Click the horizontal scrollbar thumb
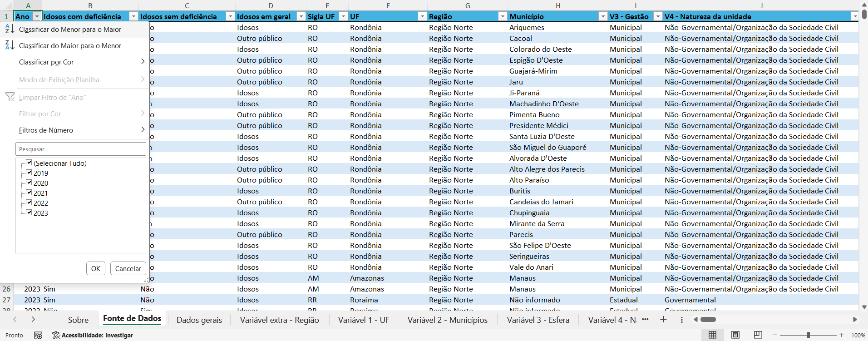This screenshot has height=341, width=868. point(708,319)
